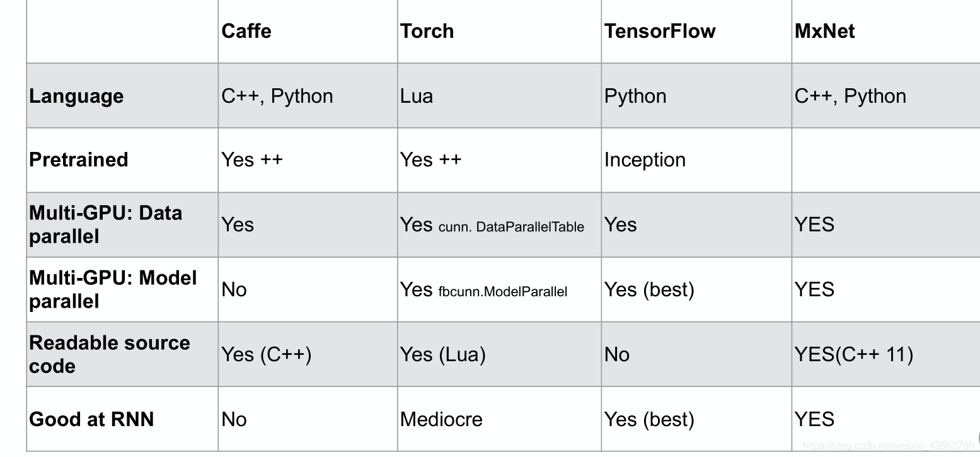The height and width of the screenshot is (457, 980).
Task: Click the Language row label
Action: click(76, 96)
